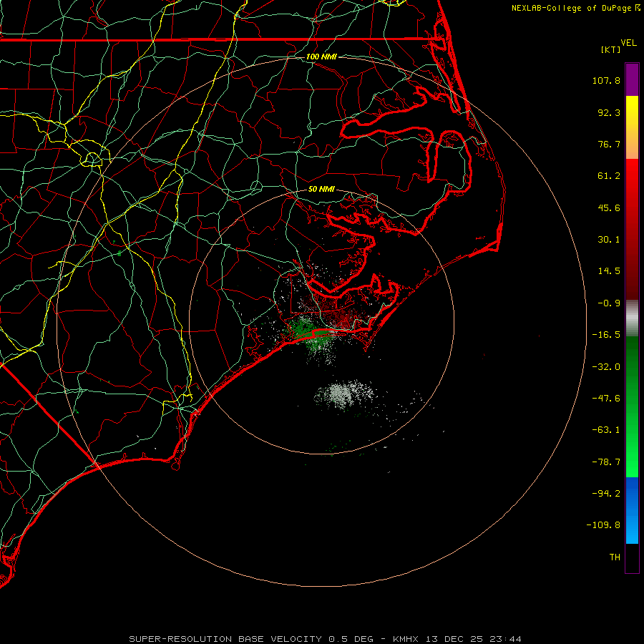Image resolution: width=644 pixels, height=644 pixels.
Task: Click the 30.1 velocity scale value
Action: click(x=609, y=240)
